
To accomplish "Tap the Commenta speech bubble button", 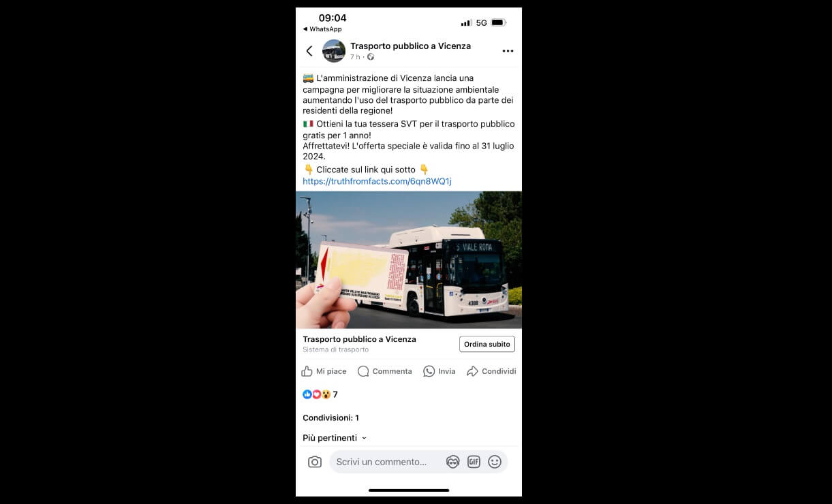I will [x=385, y=371].
